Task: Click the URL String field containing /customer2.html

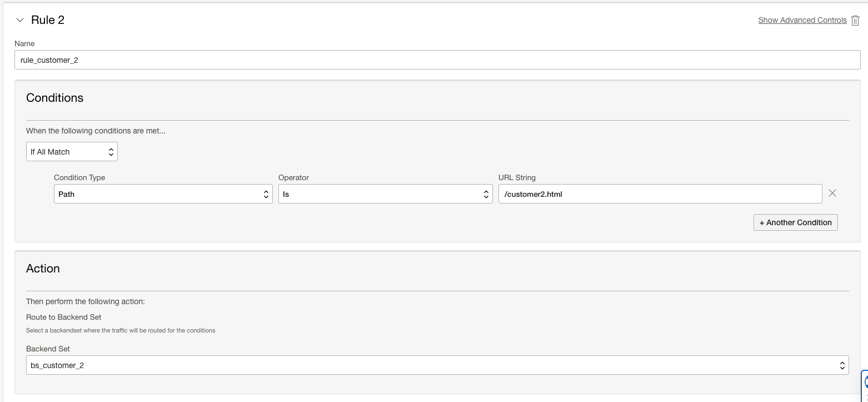Action: (660, 193)
